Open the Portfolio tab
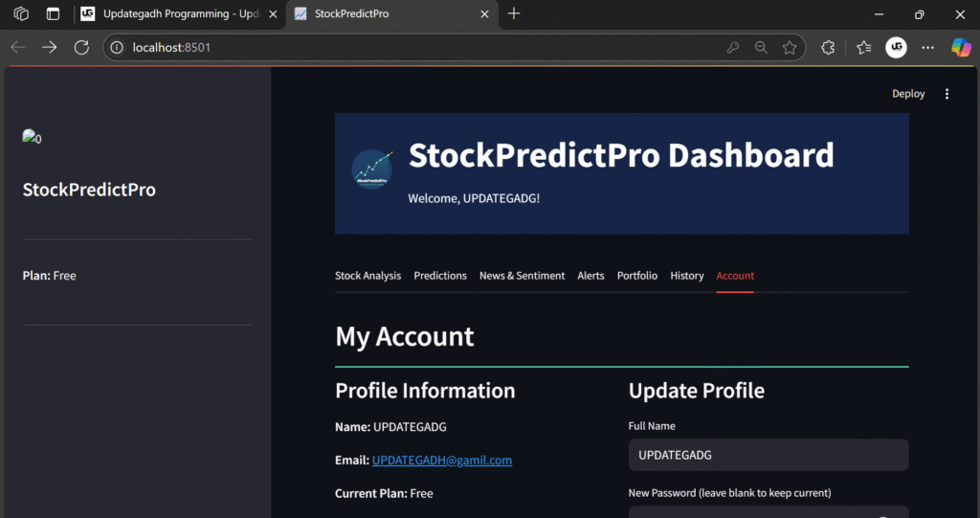This screenshot has width=980, height=518. click(636, 276)
